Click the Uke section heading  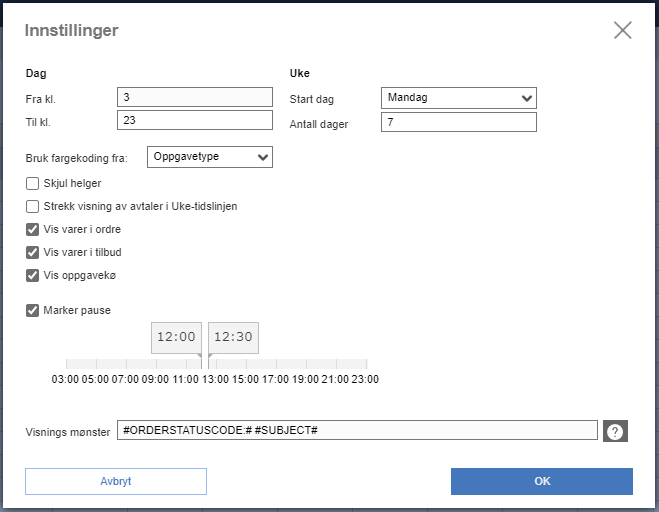300,73
